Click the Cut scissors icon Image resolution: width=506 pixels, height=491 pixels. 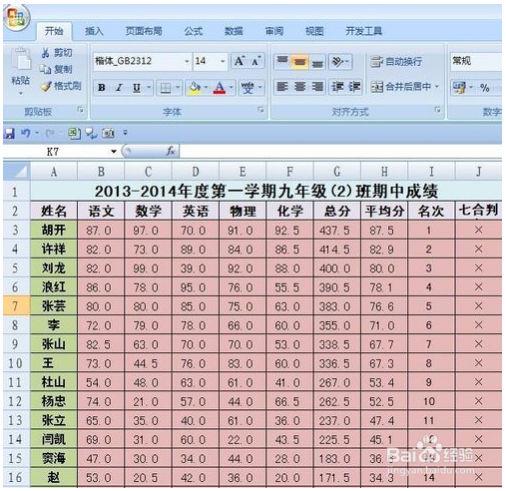(x=46, y=53)
